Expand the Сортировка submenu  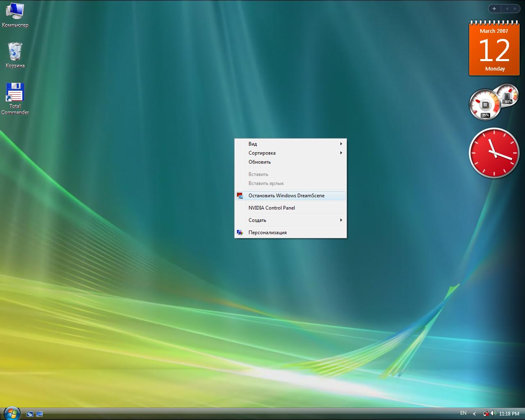point(290,153)
